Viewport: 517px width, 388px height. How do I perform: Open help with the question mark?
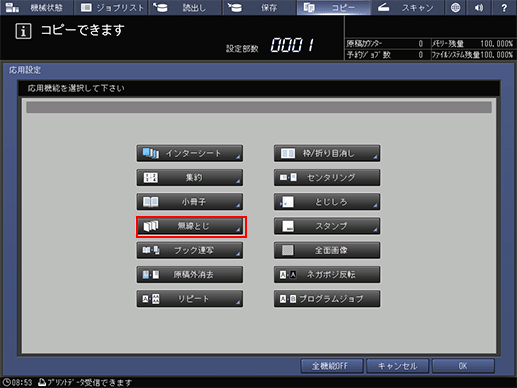504,7
